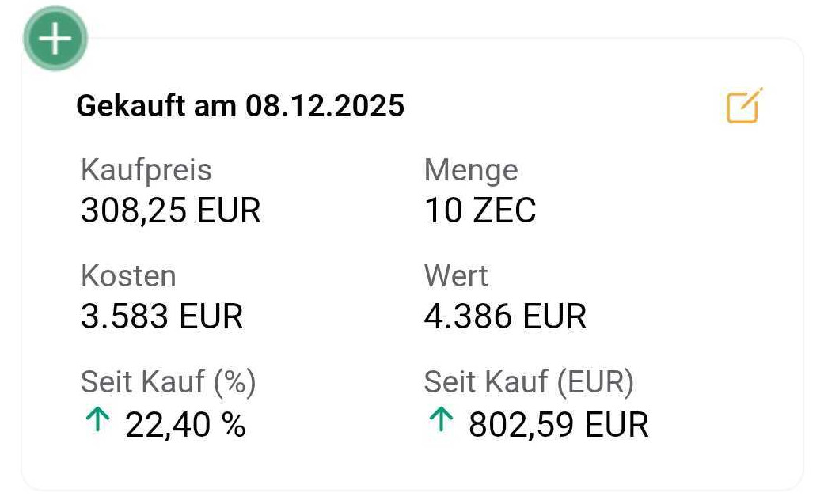Select the 3.583 EUR cost value
This screenshot has height=504, width=824.
pyautogui.click(x=161, y=316)
